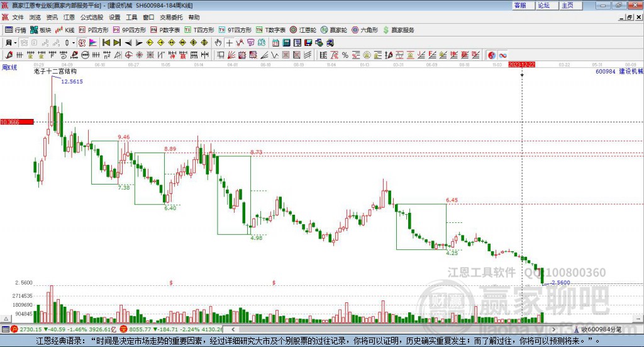This screenshot has height=347, width=644.
Task: Click the 客服 button
Action: pyautogui.click(x=524, y=5)
